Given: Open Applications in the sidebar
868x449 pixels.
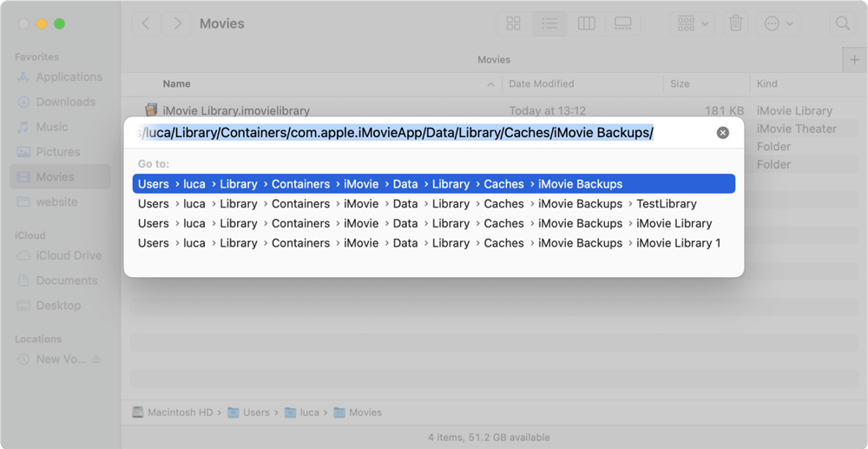Looking at the screenshot, I should click(x=60, y=77).
